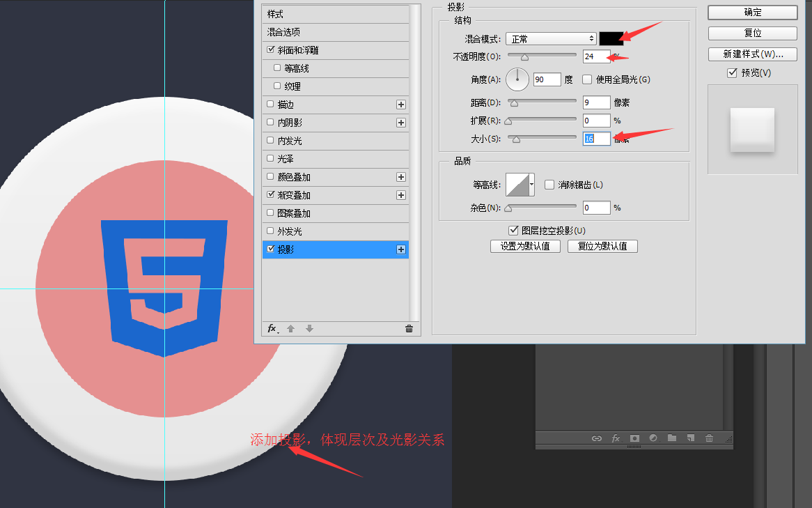Create a new layer from the Layers panel
812x508 pixels.
690,438
